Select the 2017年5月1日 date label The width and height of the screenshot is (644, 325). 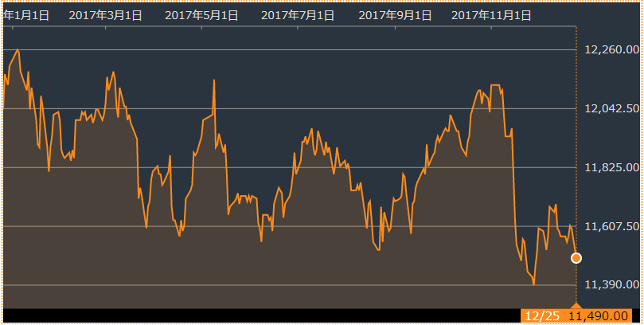click(201, 16)
